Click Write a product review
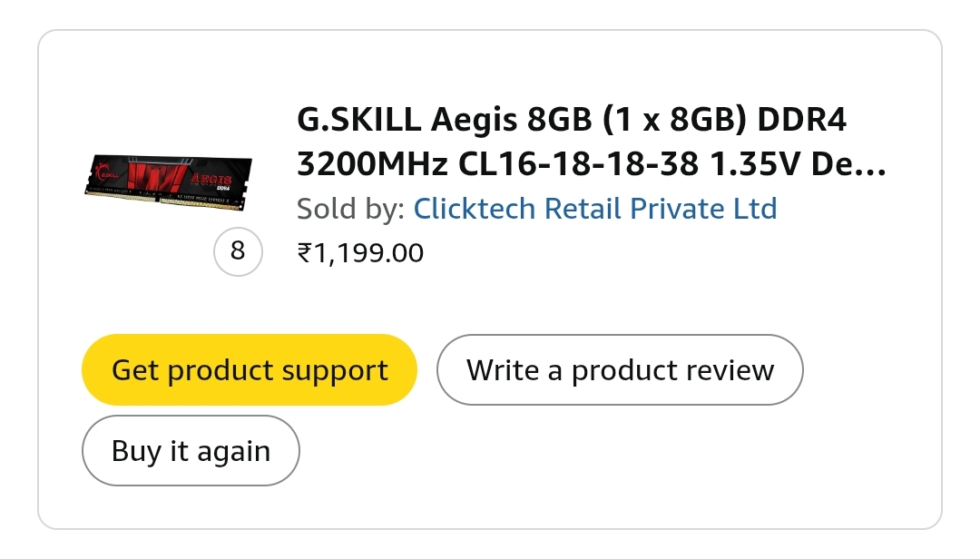Image resolution: width=980 pixels, height=559 pixels. coord(620,370)
